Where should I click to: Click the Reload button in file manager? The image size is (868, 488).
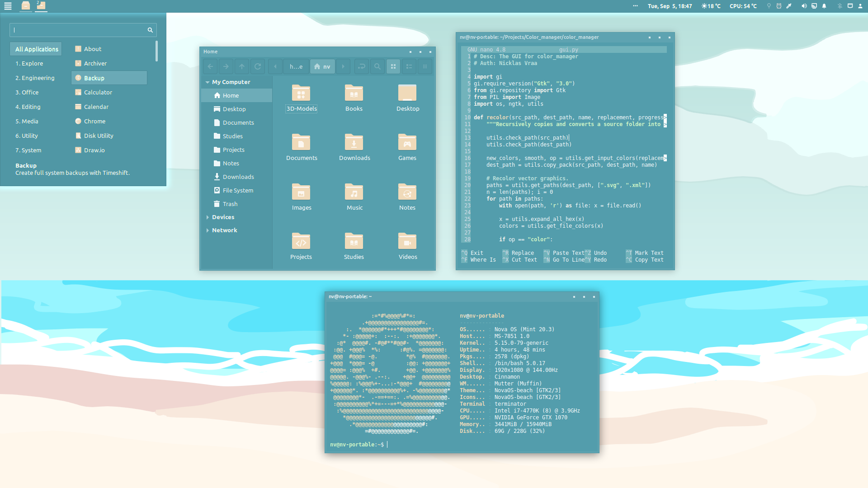[258, 66]
